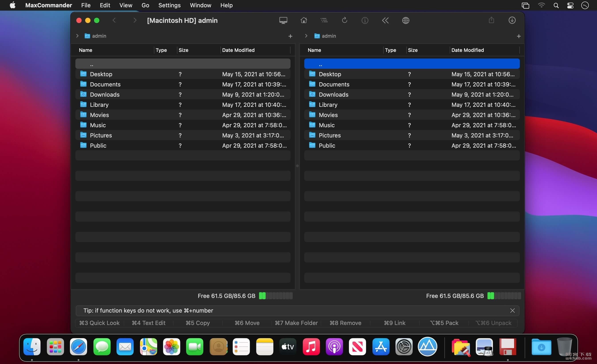Close the function keys tip bar
The height and width of the screenshot is (364, 597).
[512, 311]
